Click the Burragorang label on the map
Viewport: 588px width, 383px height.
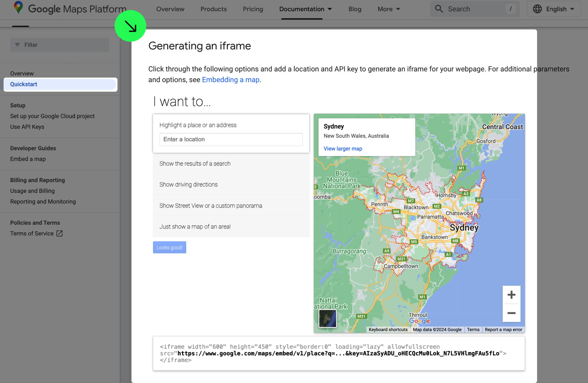(349, 251)
